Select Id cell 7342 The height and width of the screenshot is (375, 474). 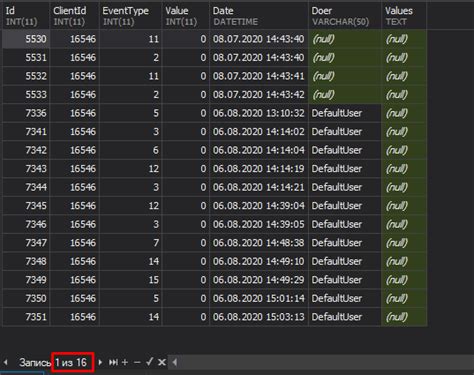pyautogui.click(x=26, y=150)
